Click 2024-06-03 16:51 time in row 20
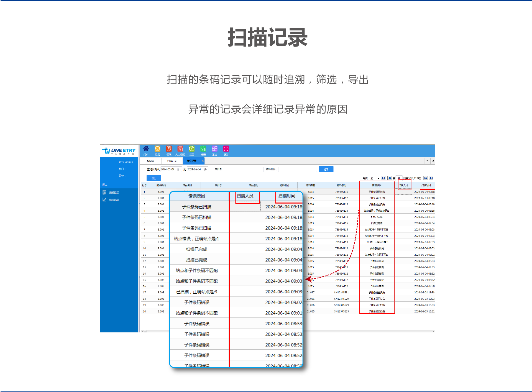 click(424, 311)
